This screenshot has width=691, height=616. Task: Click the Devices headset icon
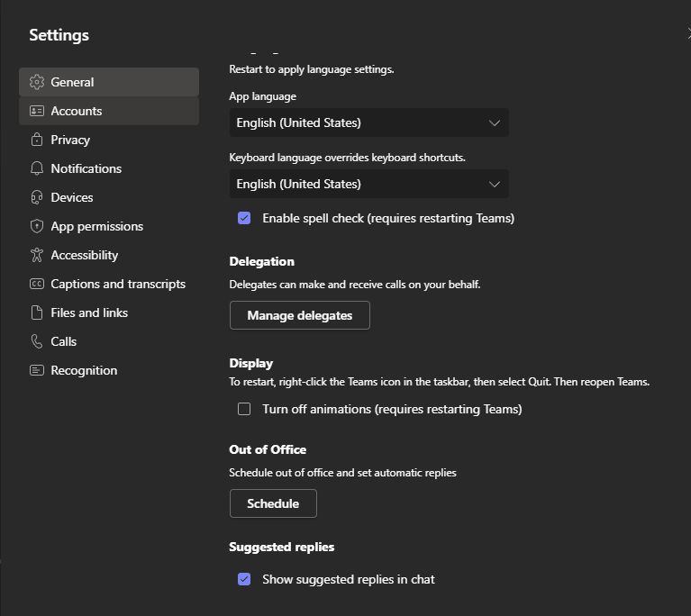37,197
